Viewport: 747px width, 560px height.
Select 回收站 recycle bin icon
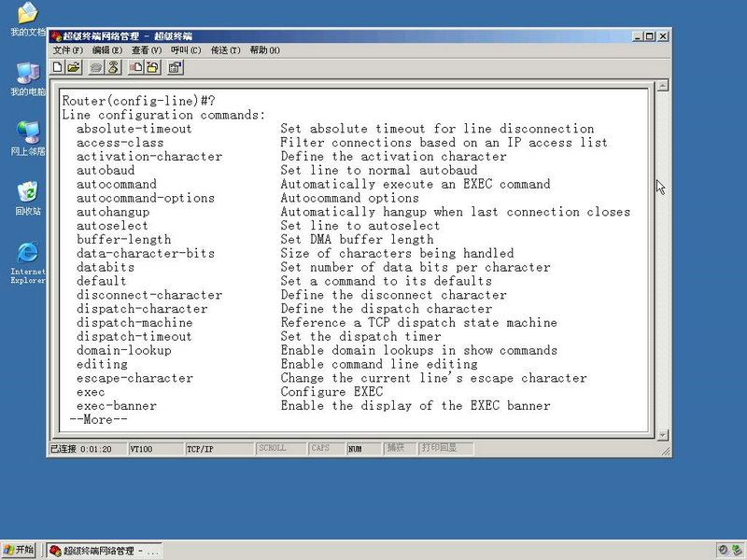click(28, 198)
